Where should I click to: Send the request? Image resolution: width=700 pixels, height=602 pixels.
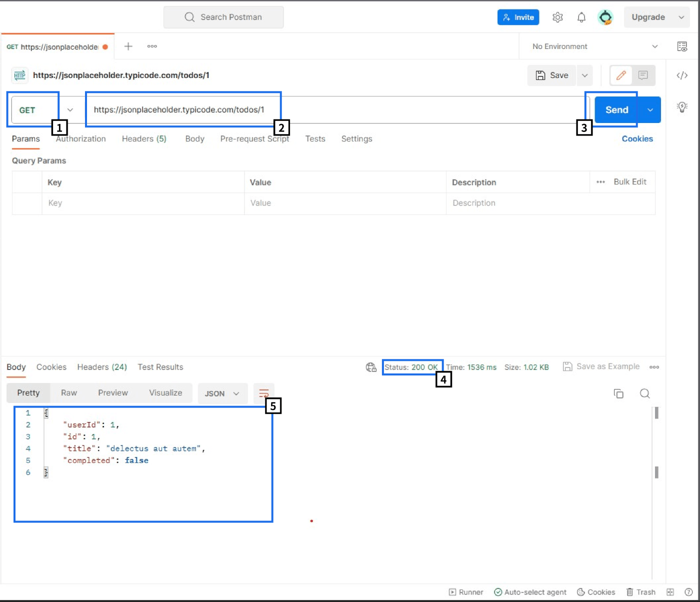coord(617,110)
